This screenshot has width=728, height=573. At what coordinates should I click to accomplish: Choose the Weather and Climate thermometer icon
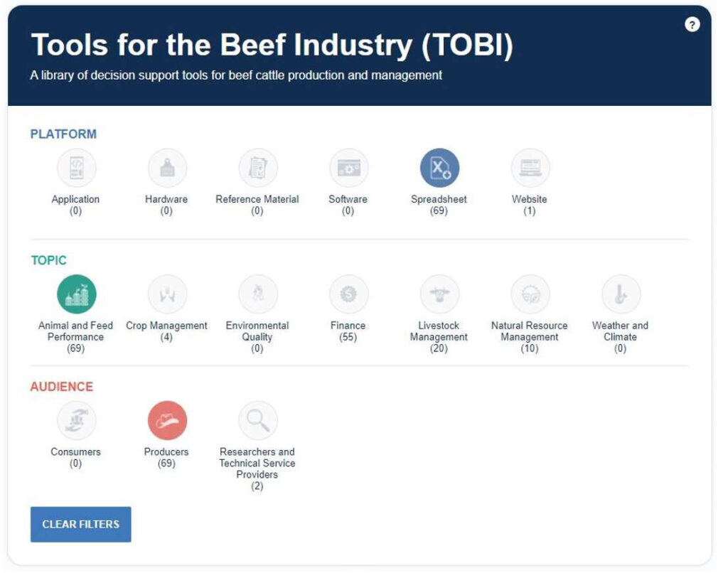pos(621,294)
